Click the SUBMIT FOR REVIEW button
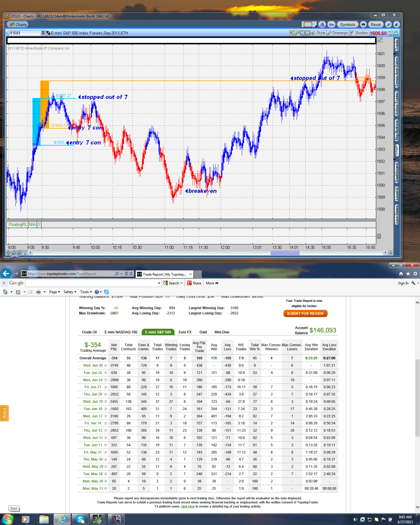This screenshot has height=525, width=420. (305, 314)
